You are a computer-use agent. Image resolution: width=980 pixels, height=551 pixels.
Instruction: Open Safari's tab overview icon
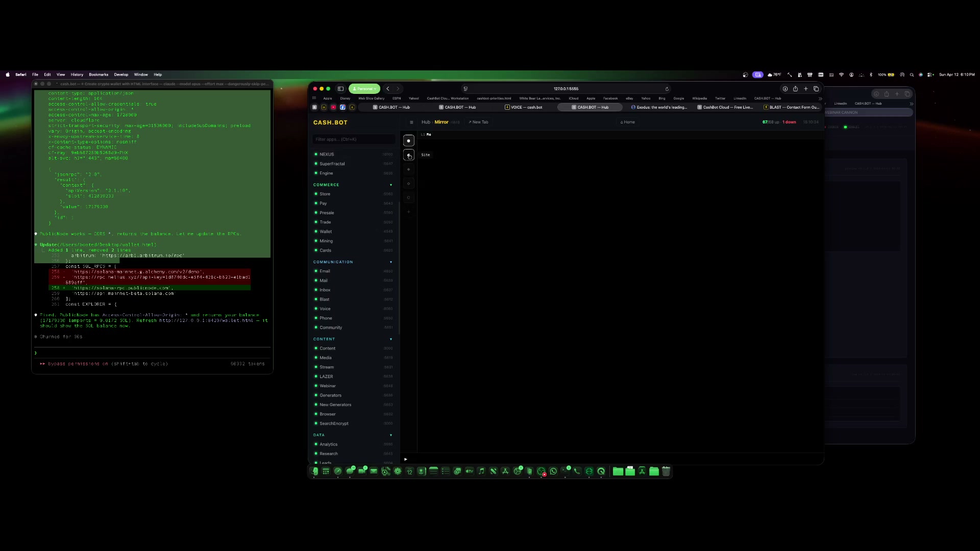816,88
